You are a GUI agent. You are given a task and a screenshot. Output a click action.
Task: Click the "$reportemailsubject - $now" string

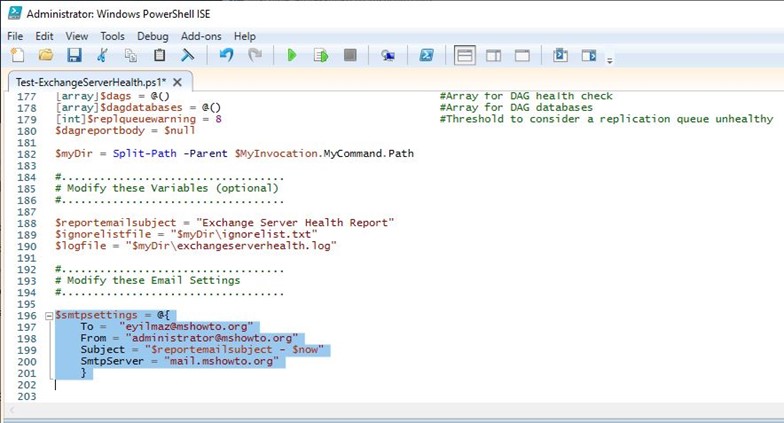point(234,350)
